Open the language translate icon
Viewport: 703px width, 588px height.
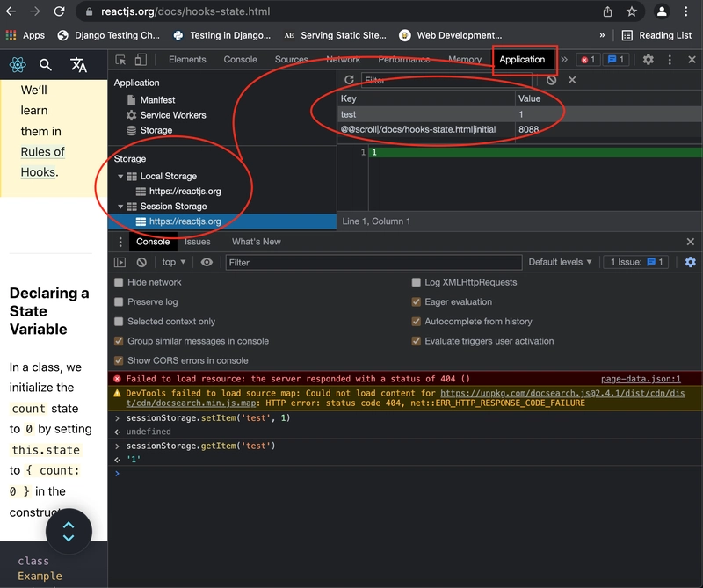click(x=78, y=65)
